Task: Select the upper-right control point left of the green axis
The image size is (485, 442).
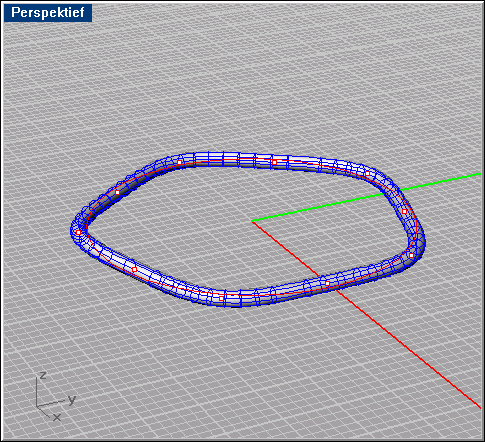Action: coord(367,173)
